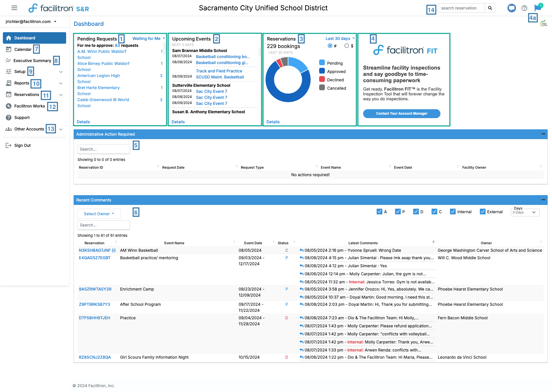
Task: Click the Executive Summary icon
Action: [8, 60]
